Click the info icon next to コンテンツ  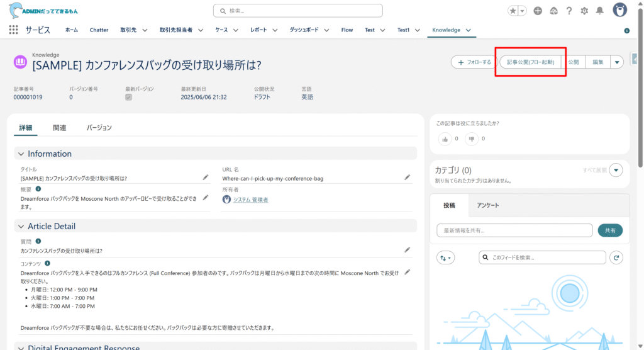47,263
